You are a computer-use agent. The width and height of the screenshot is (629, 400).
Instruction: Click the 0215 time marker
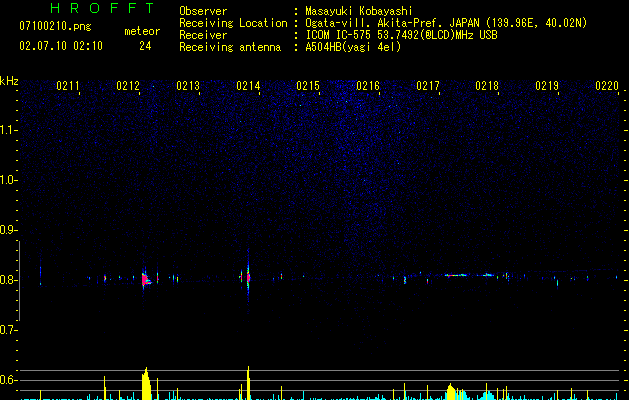[x=308, y=85]
